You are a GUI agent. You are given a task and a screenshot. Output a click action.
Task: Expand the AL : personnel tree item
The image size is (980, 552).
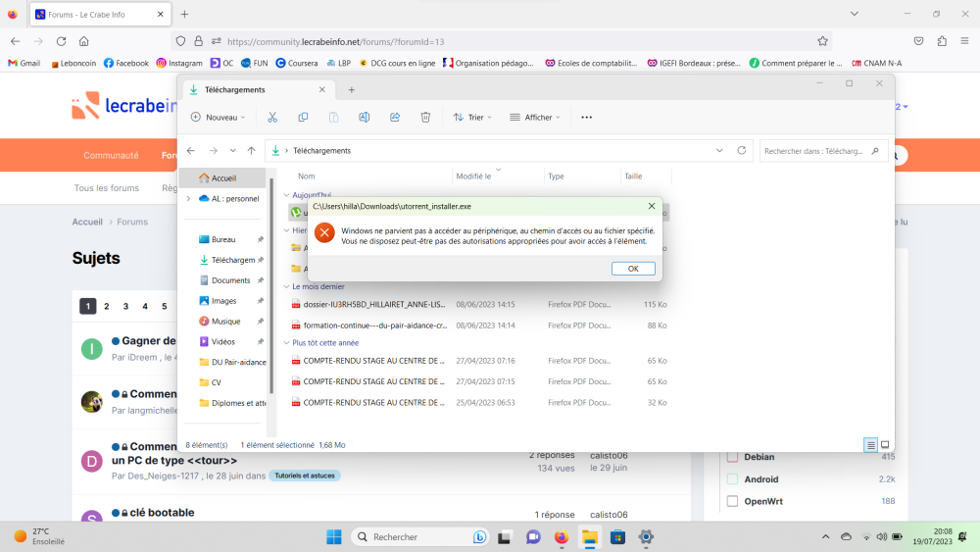(188, 198)
